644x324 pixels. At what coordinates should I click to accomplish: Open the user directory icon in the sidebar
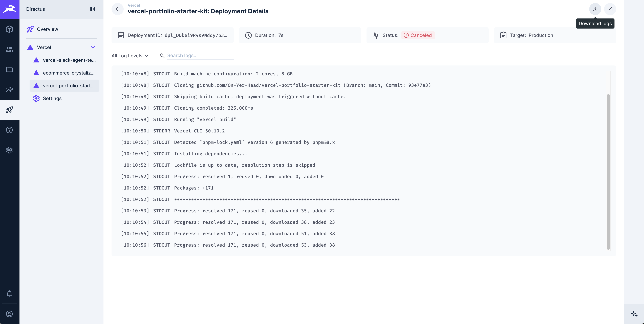[10, 50]
